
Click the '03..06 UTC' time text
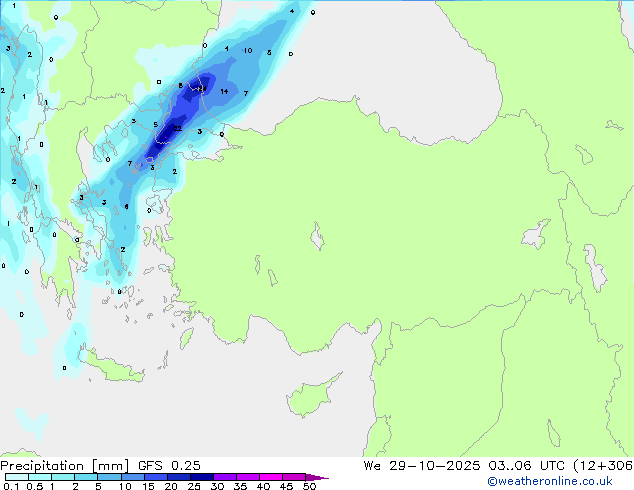[526, 465]
